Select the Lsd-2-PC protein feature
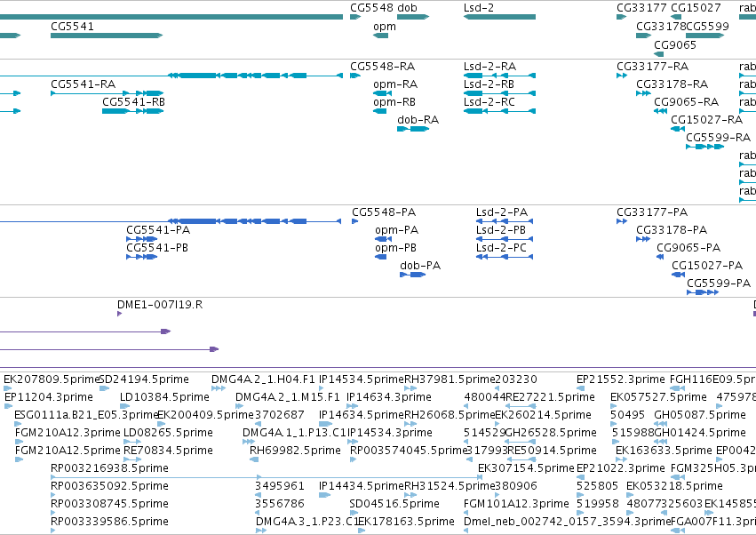The image size is (756, 535). coord(505,257)
